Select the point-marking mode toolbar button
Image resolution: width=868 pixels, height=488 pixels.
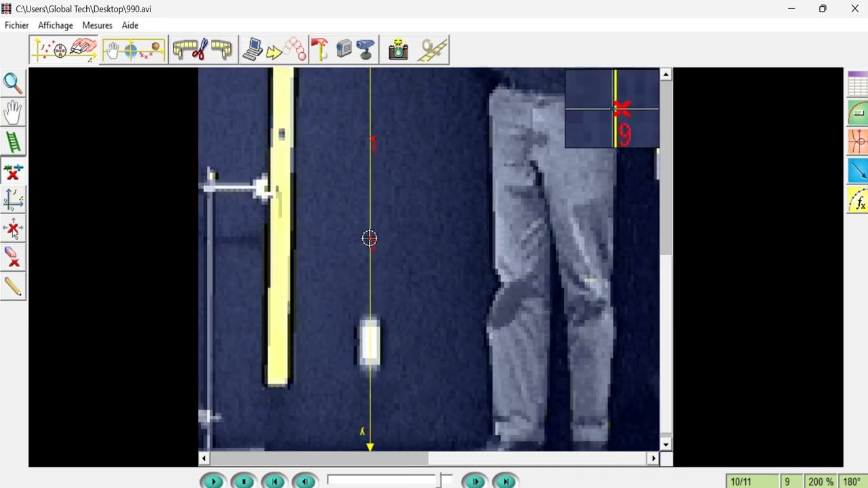(x=64, y=50)
